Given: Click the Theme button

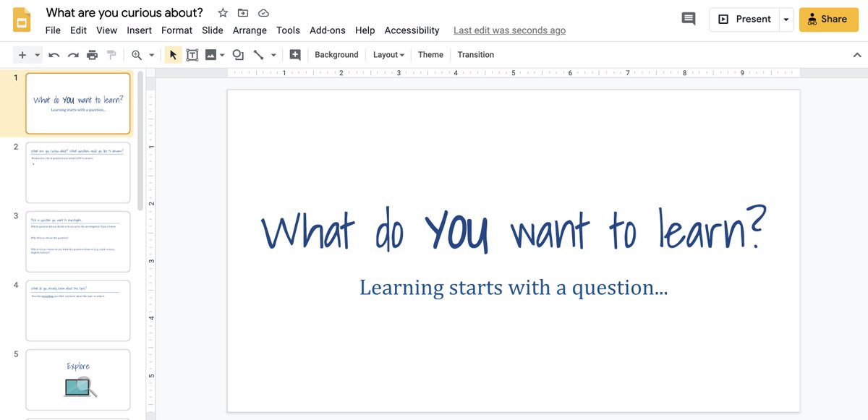Looking at the screenshot, I should pos(430,55).
